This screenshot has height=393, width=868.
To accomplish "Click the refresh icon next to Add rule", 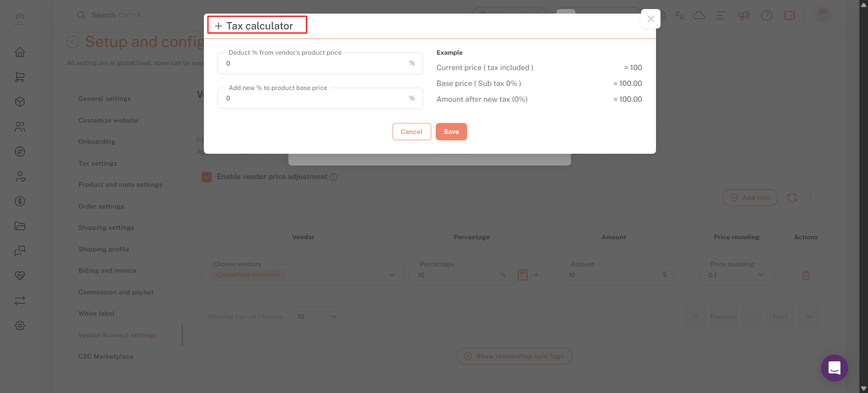I will point(792,198).
